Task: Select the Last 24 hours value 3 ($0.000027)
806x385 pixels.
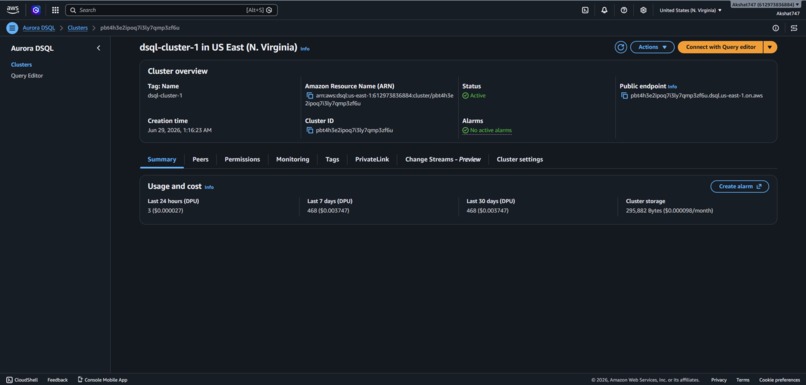Action: pos(166,211)
